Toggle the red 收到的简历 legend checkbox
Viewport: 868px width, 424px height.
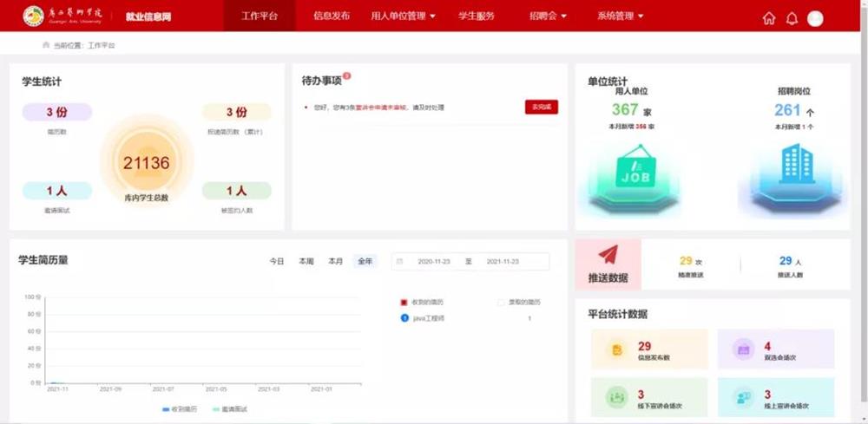[x=404, y=303]
